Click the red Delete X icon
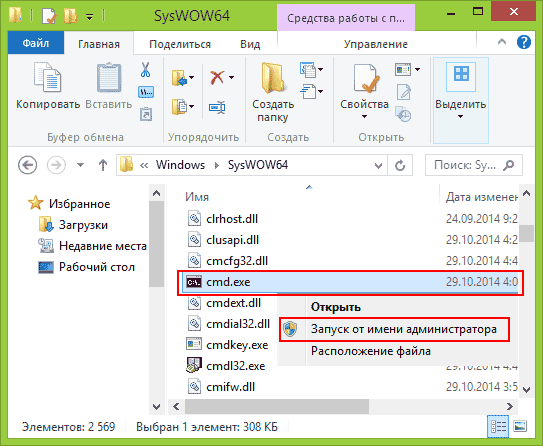Image resolution: width=543 pixels, height=446 pixels. click(217, 78)
